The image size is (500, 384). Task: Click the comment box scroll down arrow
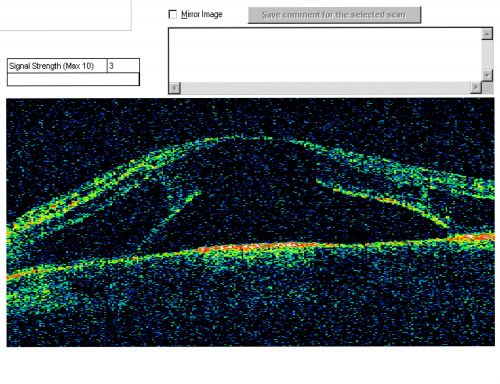coord(487,76)
